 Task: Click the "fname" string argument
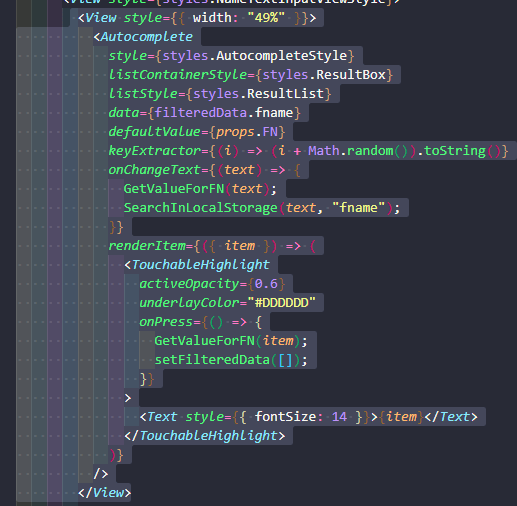coord(358,208)
